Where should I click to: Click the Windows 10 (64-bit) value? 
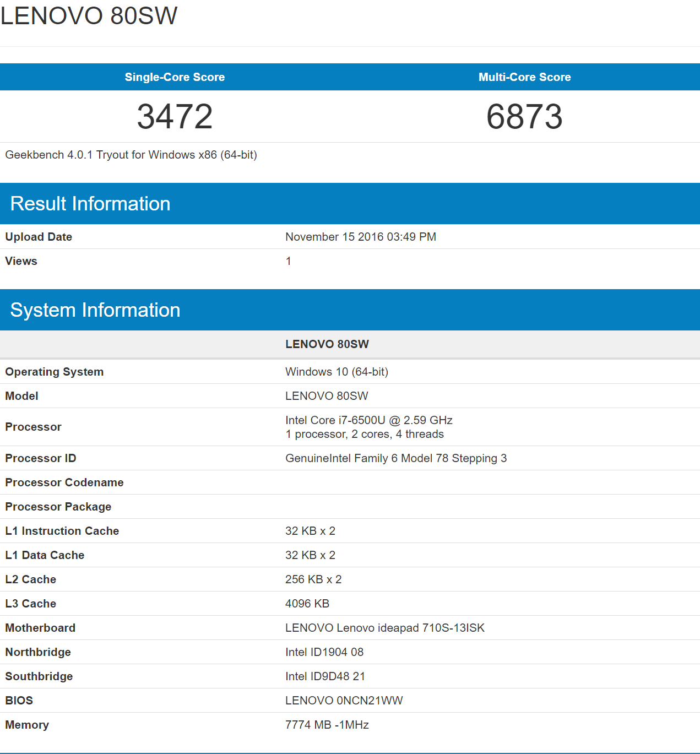point(337,372)
